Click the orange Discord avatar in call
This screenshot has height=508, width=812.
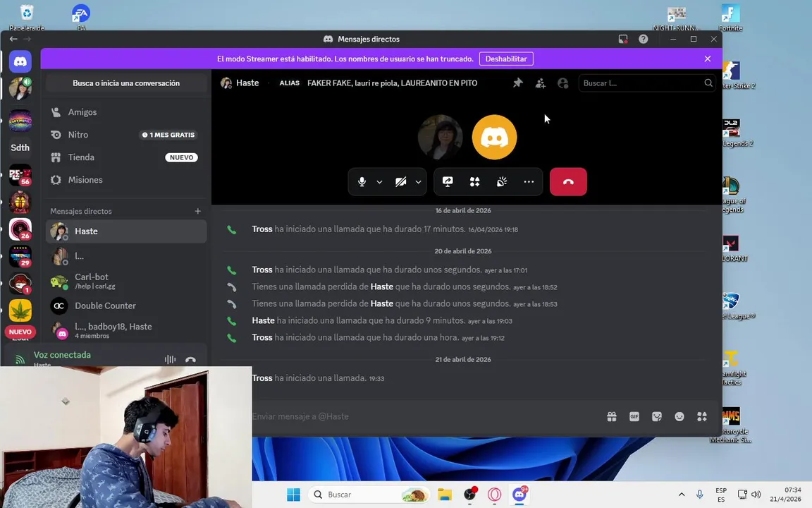pos(495,138)
